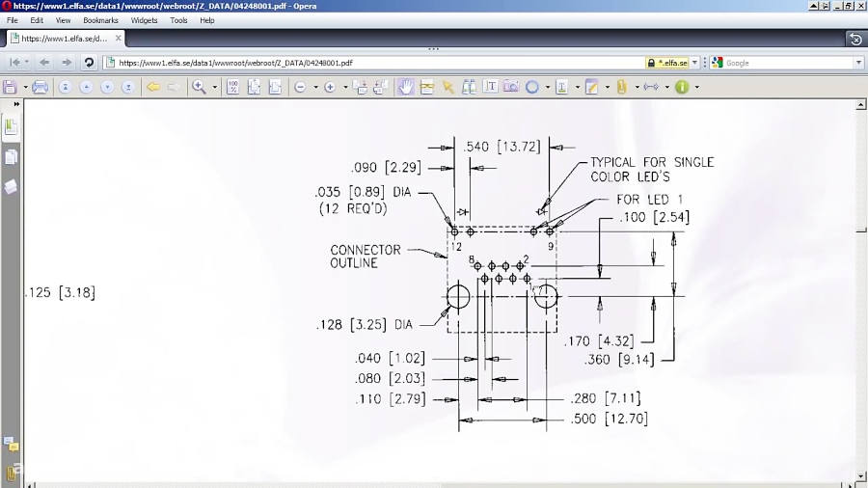Choose the text selection tool
Viewport: 868px width, 488px height.
coord(490,87)
